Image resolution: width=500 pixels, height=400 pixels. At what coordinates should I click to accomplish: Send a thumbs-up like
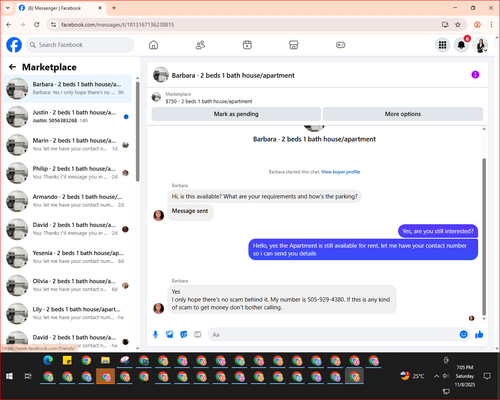(x=479, y=334)
